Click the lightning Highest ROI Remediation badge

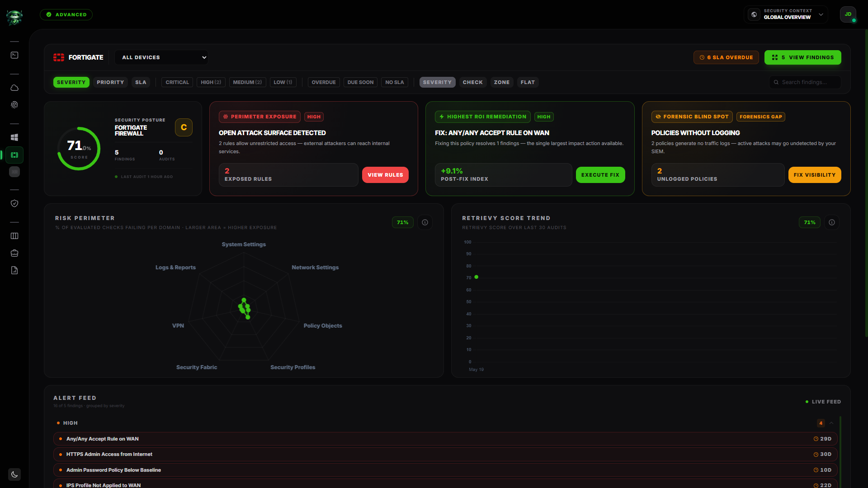pyautogui.click(x=482, y=117)
